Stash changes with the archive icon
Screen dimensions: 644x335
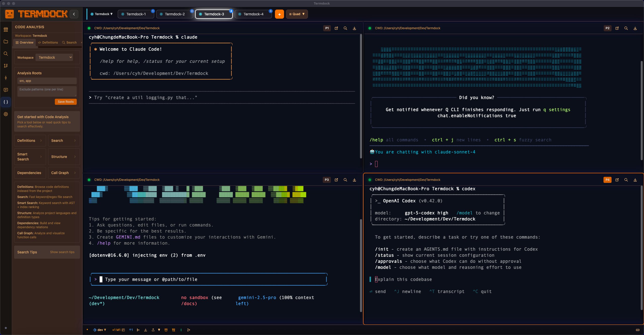(x=166, y=330)
